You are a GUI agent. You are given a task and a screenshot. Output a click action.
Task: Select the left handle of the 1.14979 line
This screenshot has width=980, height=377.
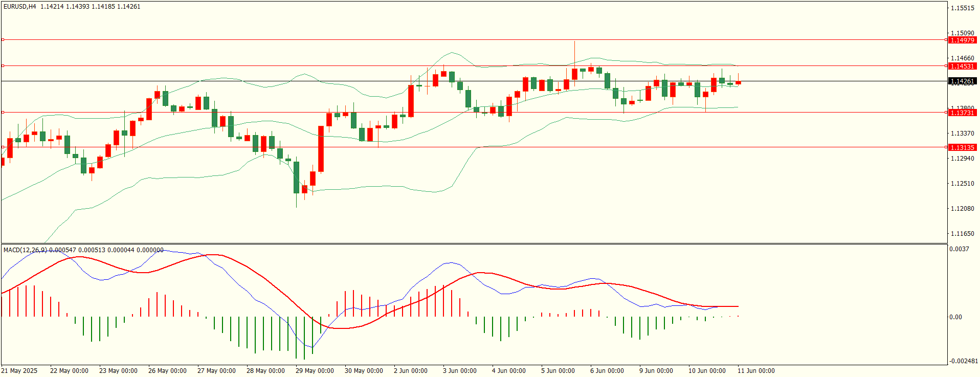point(3,39)
